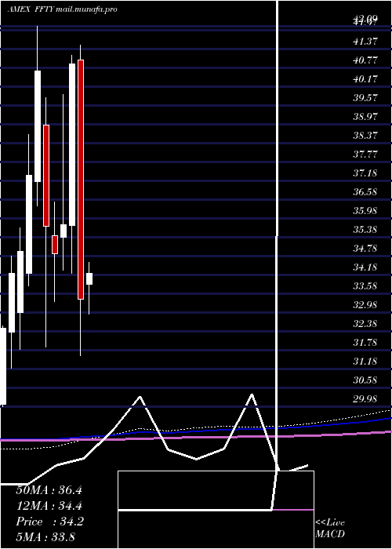Click the 50MA : 36.4 readout
The image size is (392, 549).
click(x=49, y=490)
